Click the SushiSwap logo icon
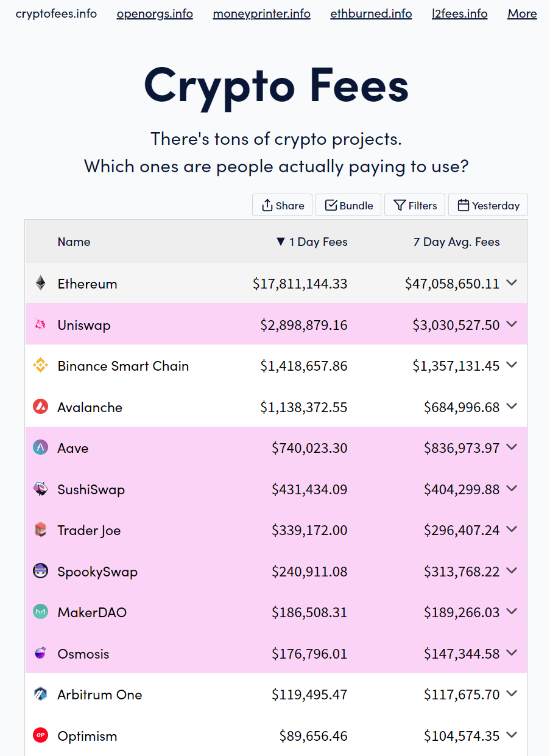Viewport: 550px width, 756px height. point(40,489)
